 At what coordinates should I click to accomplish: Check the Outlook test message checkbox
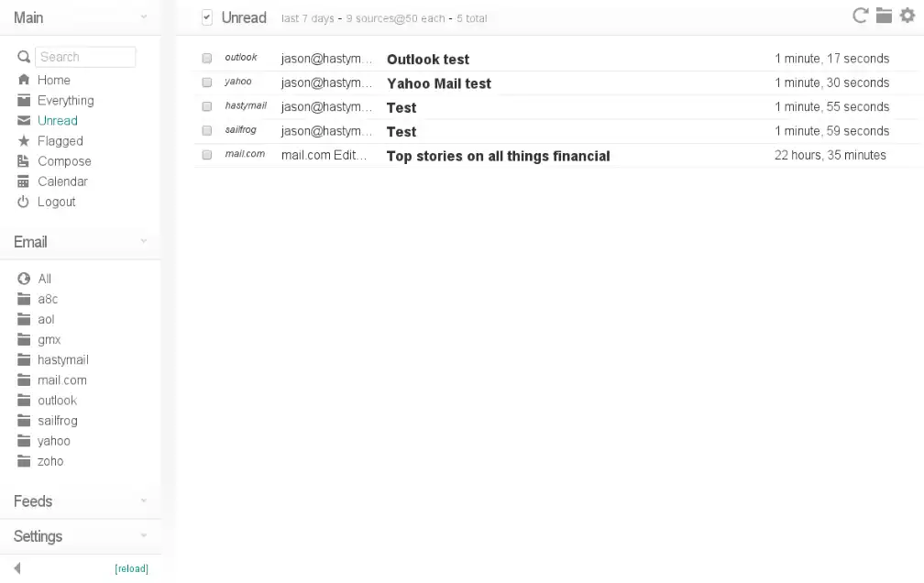coord(207,59)
